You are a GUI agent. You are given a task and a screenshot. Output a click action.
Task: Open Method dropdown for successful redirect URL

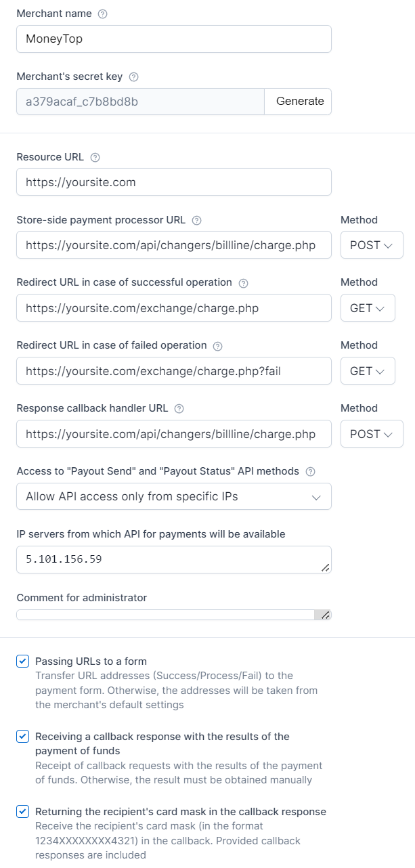pos(367,308)
